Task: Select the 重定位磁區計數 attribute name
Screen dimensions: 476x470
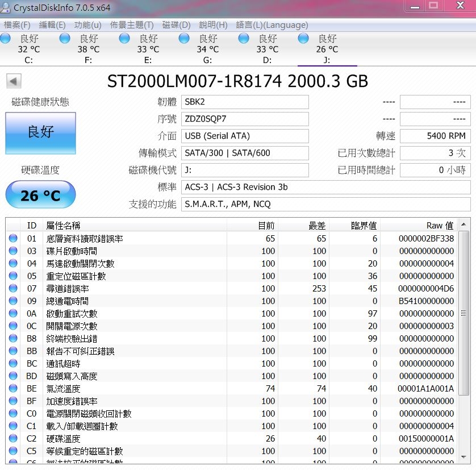Action: [x=76, y=276]
